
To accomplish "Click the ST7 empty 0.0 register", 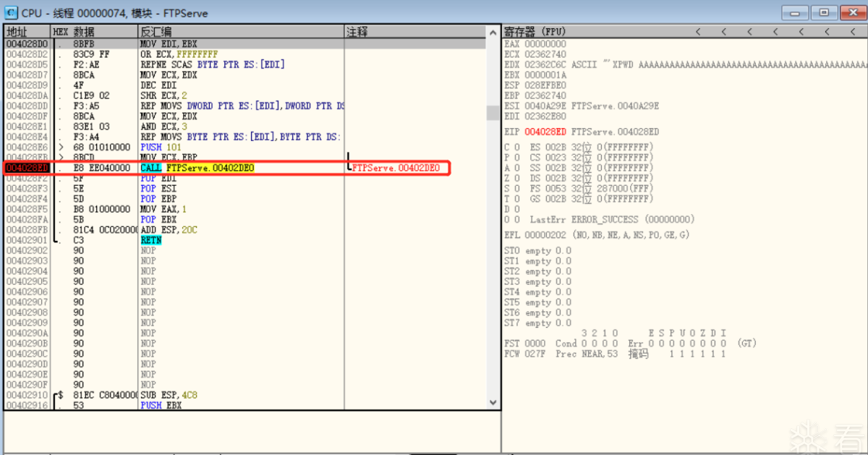I will (537, 323).
